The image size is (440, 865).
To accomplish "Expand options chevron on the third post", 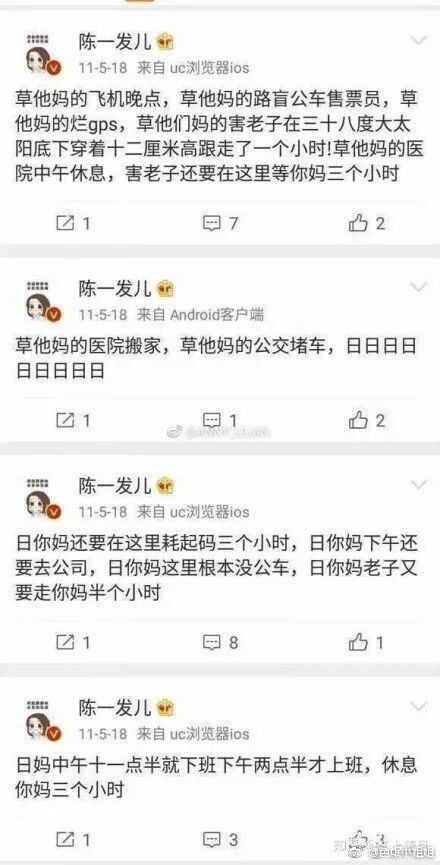I will coord(420,485).
